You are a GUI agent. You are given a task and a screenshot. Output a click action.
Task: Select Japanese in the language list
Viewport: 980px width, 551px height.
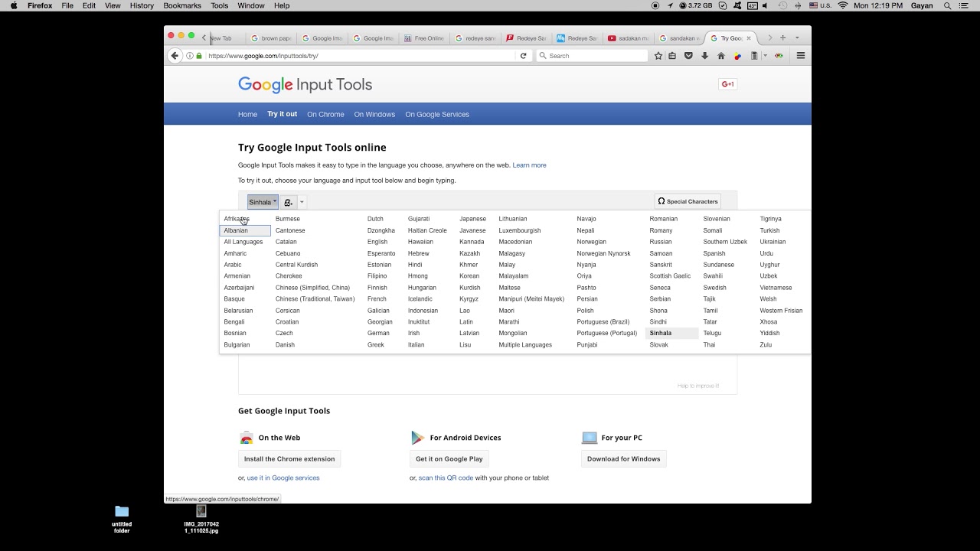(x=472, y=219)
